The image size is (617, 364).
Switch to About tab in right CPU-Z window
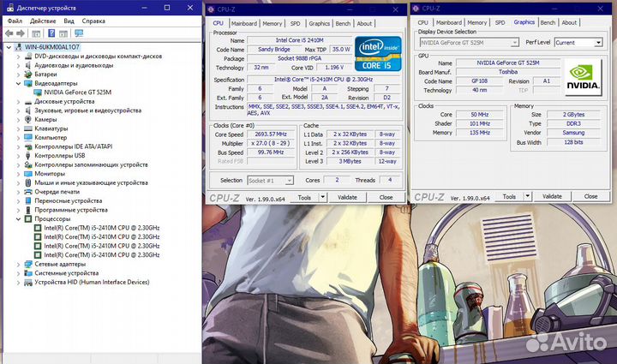pyautogui.click(x=569, y=23)
